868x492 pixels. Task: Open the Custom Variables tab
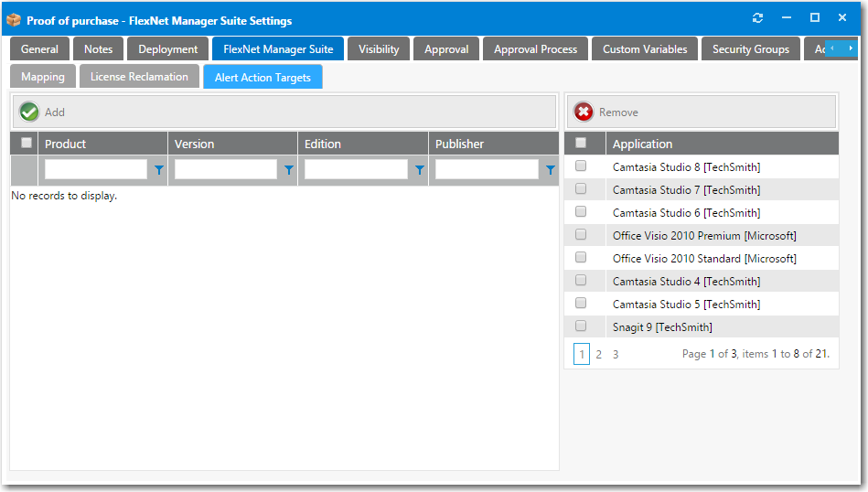pos(645,49)
